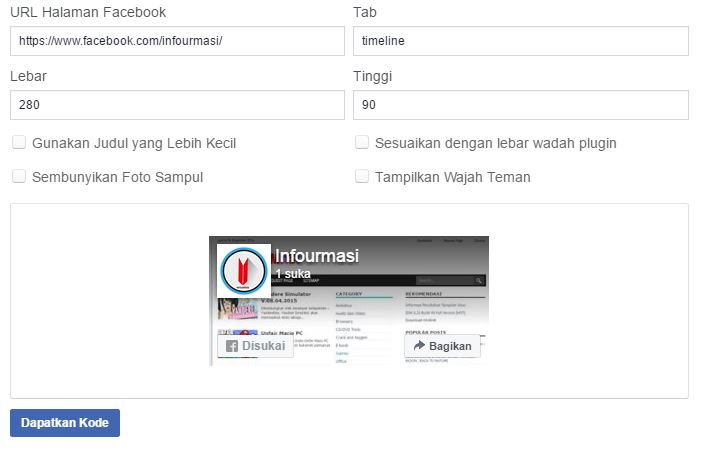Click the Bagikan share button
712x450 pixels.
pos(442,346)
